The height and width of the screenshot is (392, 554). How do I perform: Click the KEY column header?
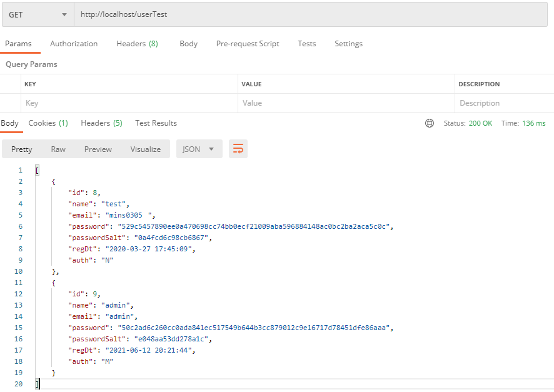point(30,84)
